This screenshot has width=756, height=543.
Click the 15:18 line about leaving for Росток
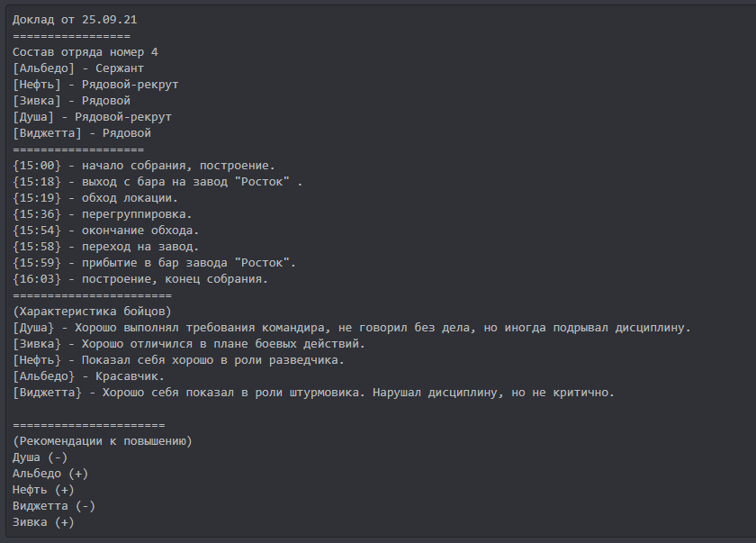(157, 182)
